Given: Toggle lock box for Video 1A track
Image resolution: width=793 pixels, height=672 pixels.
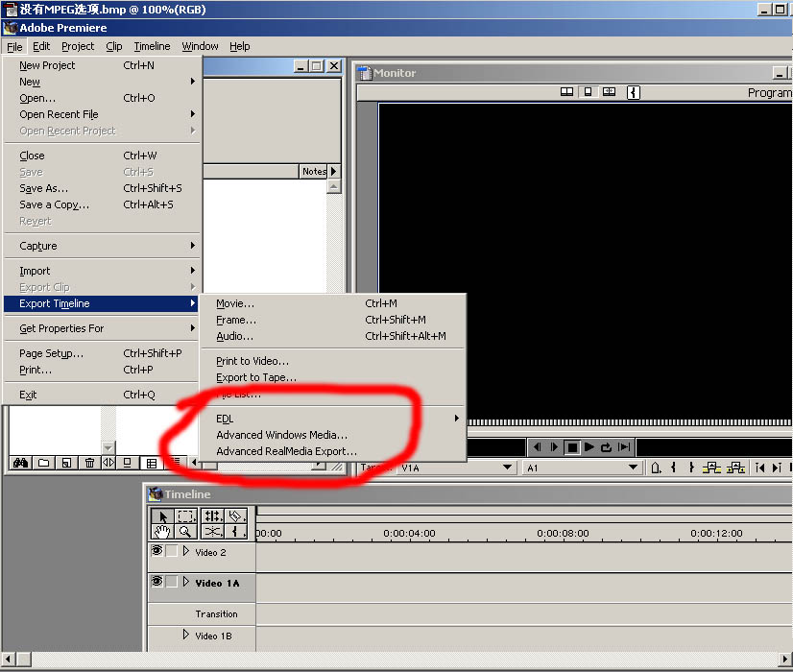Looking at the screenshot, I should [x=172, y=582].
